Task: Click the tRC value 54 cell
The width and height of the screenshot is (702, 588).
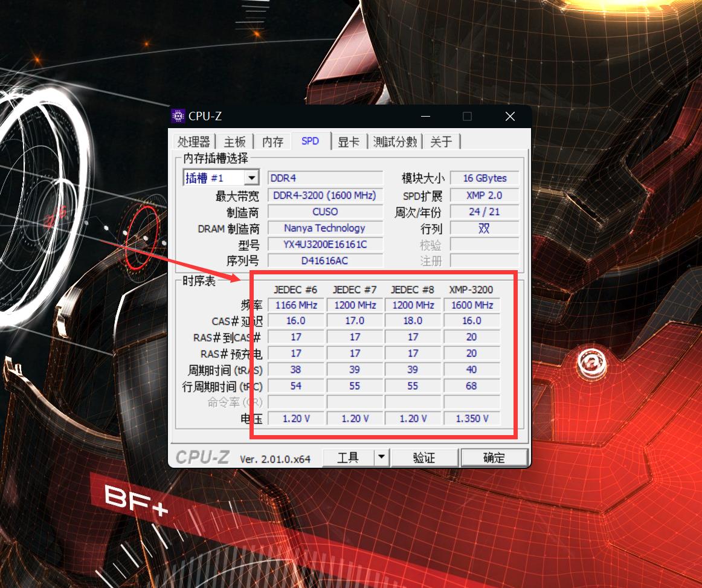Action: pyautogui.click(x=296, y=386)
